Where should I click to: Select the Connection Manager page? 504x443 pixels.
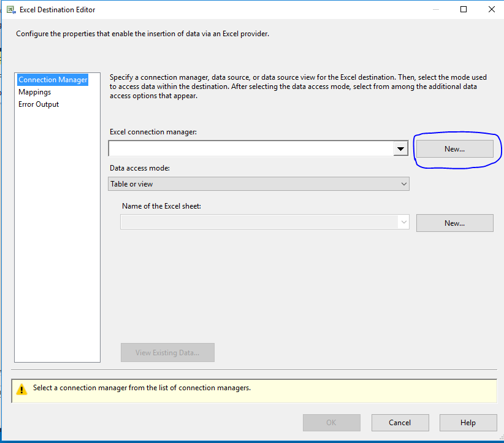53,80
